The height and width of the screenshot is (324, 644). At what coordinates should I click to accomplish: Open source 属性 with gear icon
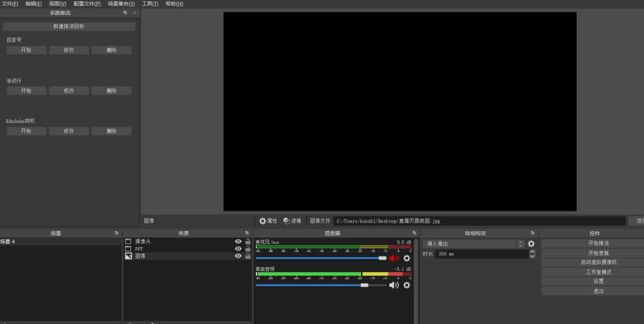coord(268,221)
